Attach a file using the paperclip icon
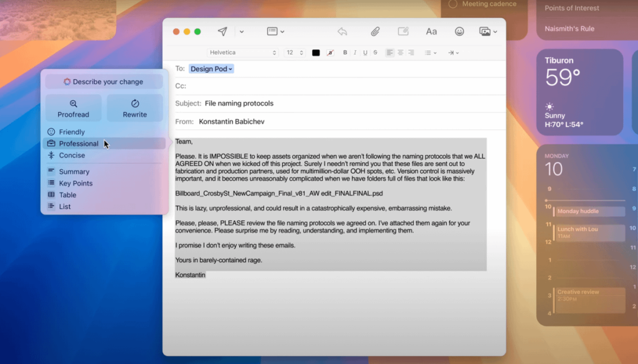638x364 pixels. pyautogui.click(x=375, y=32)
